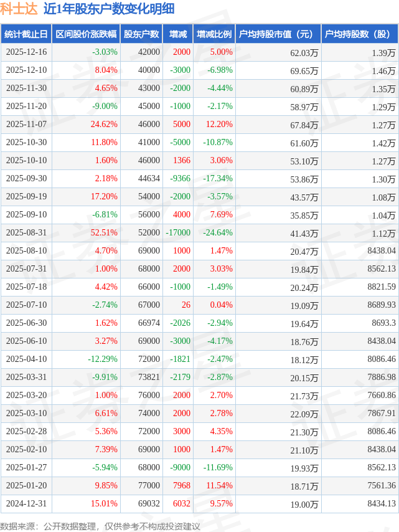Click the 增减 column header
The width and height of the screenshot is (399, 532).
[x=178, y=34]
